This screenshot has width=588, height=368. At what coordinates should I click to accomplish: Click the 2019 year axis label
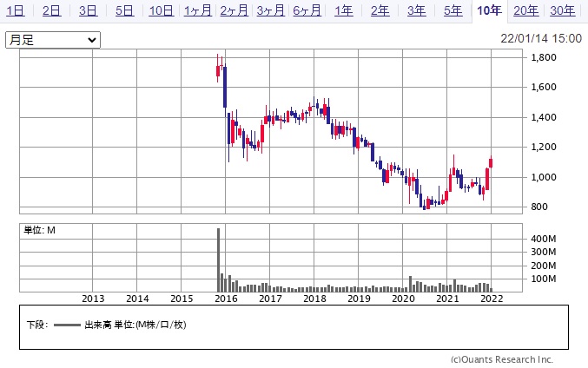click(x=359, y=299)
